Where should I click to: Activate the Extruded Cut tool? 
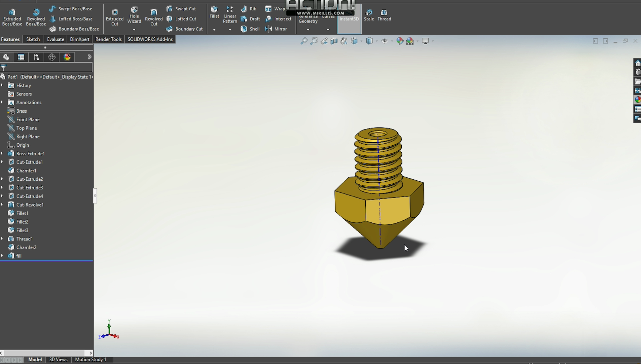(115, 18)
